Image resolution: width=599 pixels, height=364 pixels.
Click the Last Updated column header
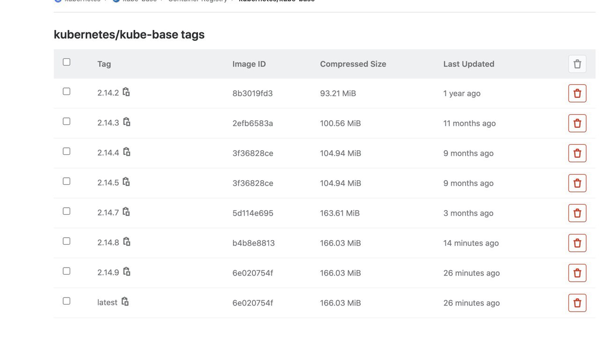(x=468, y=64)
